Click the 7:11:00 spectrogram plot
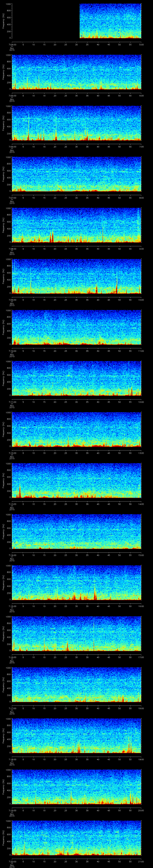 pyautogui.click(x=76, y=378)
